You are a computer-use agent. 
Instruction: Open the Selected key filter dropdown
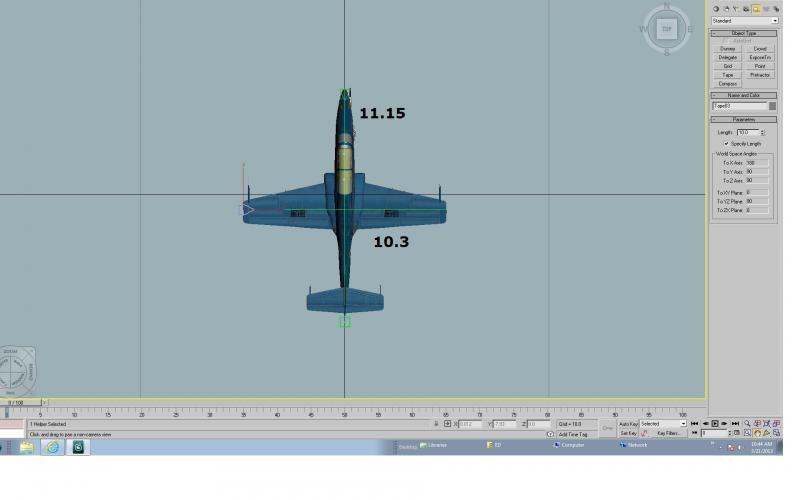[x=663, y=424]
